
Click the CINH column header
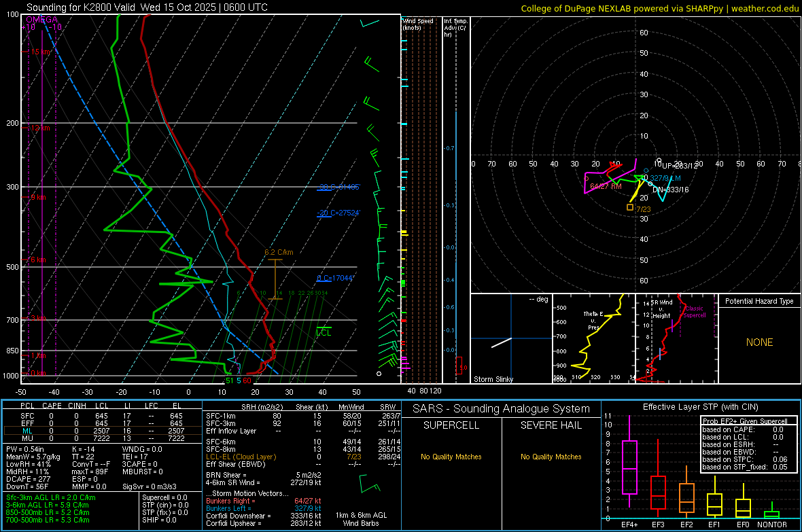(x=77, y=406)
